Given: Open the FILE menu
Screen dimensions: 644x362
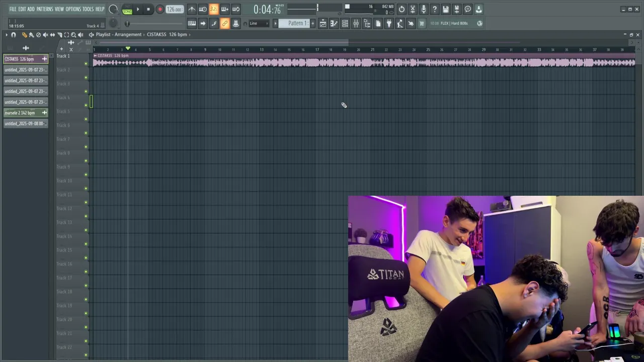Looking at the screenshot, I should tap(13, 9).
